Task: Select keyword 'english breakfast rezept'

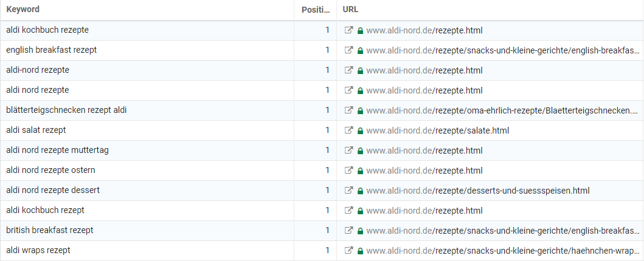Action: pyautogui.click(x=51, y=50)
